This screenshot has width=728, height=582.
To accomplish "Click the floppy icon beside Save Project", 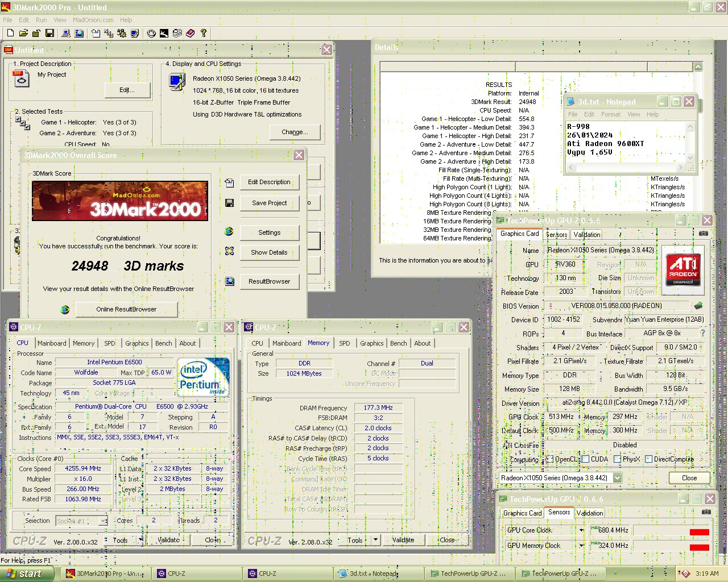I will click(x=229, y=203).
